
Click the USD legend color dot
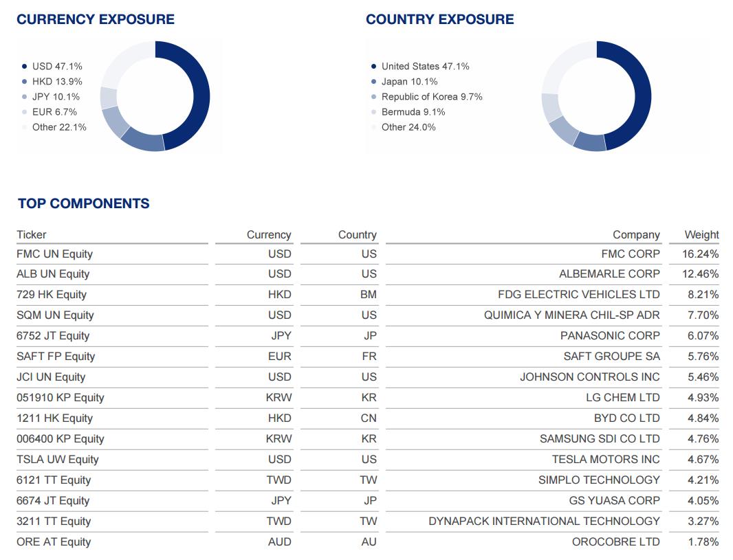click(x=24, y=67)
